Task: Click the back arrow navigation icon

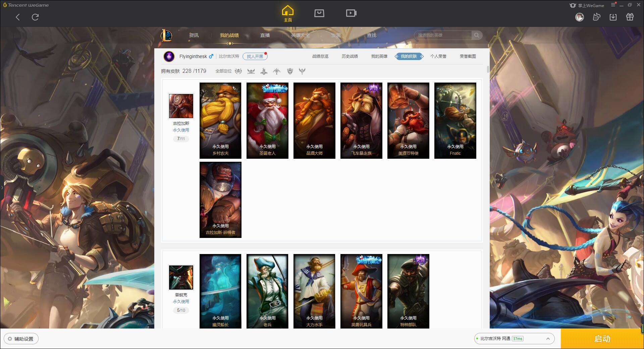Action: pyautogui.click(x=18, y=17)
